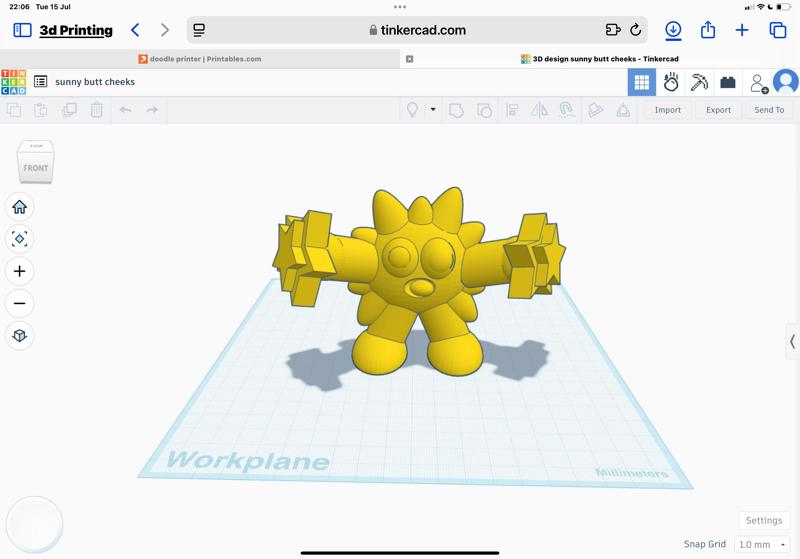The width and height of the screenshot is (800, 559).
Task: Undo the last action
Action: pos(125,110)
